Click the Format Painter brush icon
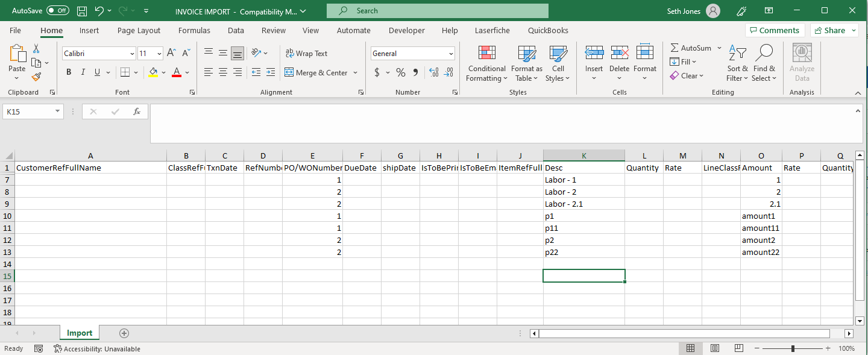 pos(36,77)
